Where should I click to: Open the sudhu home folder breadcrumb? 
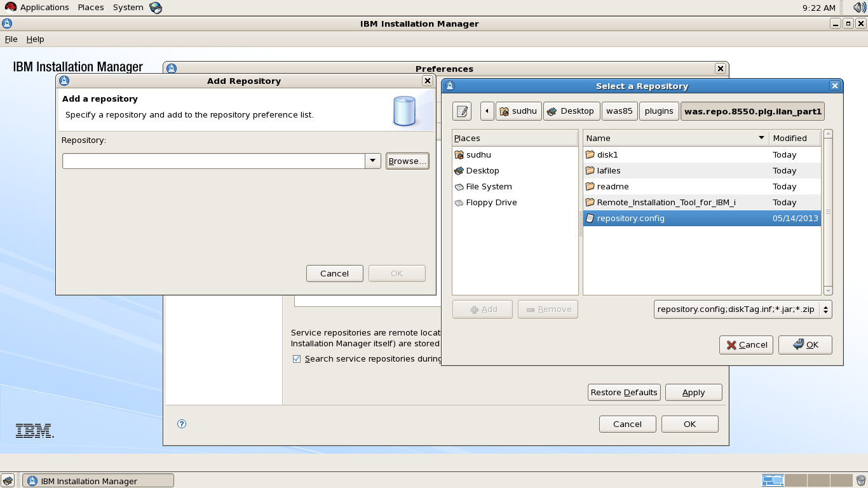(519, 111)
